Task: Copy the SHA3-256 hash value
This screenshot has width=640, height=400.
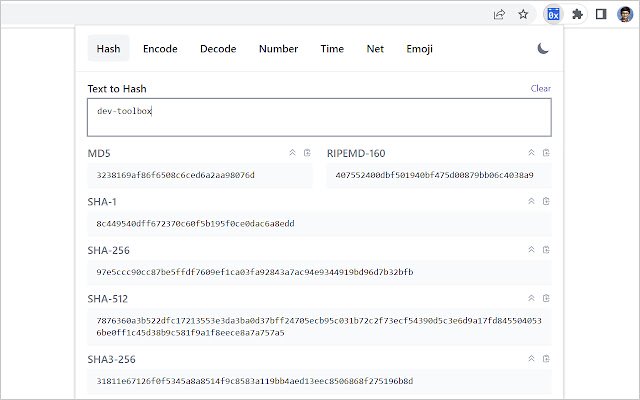Action: click(546, 358)
